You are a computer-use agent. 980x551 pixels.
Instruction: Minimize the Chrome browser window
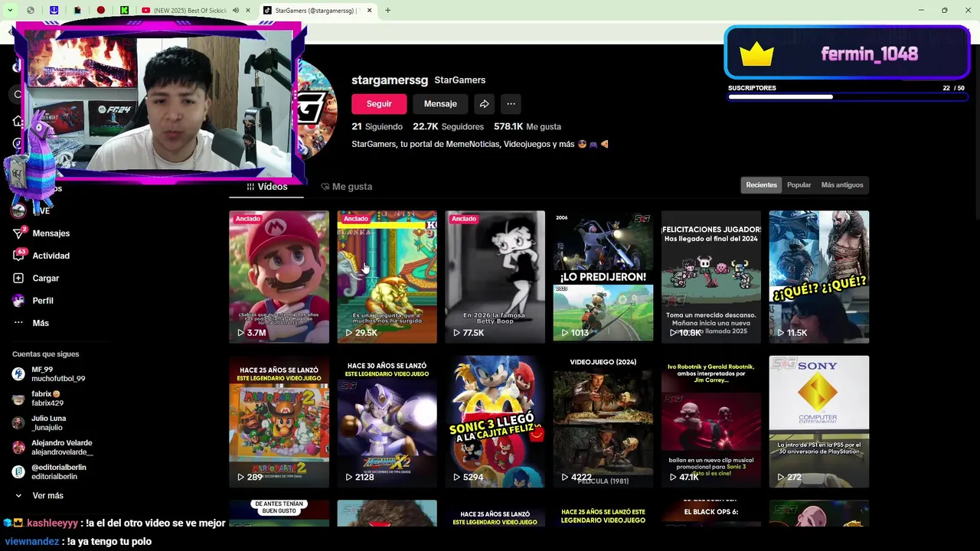click(x=921, y=10)
